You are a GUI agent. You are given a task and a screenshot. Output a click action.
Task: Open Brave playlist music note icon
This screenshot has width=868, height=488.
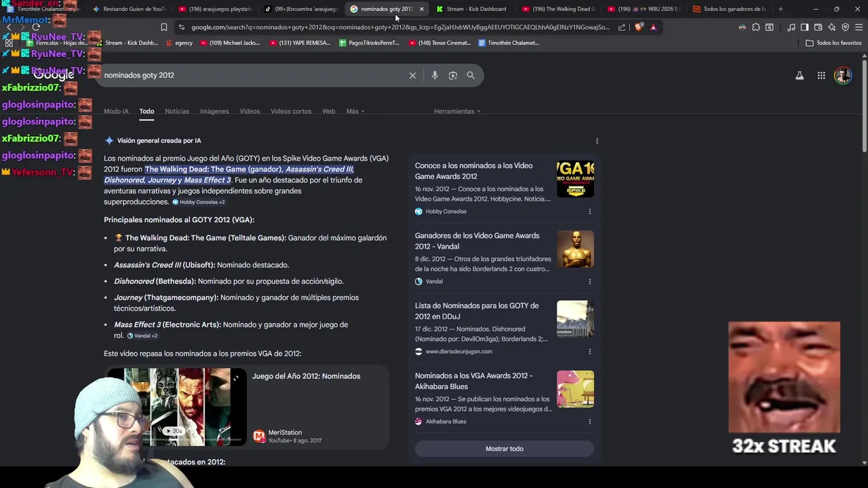coord(791,27)
